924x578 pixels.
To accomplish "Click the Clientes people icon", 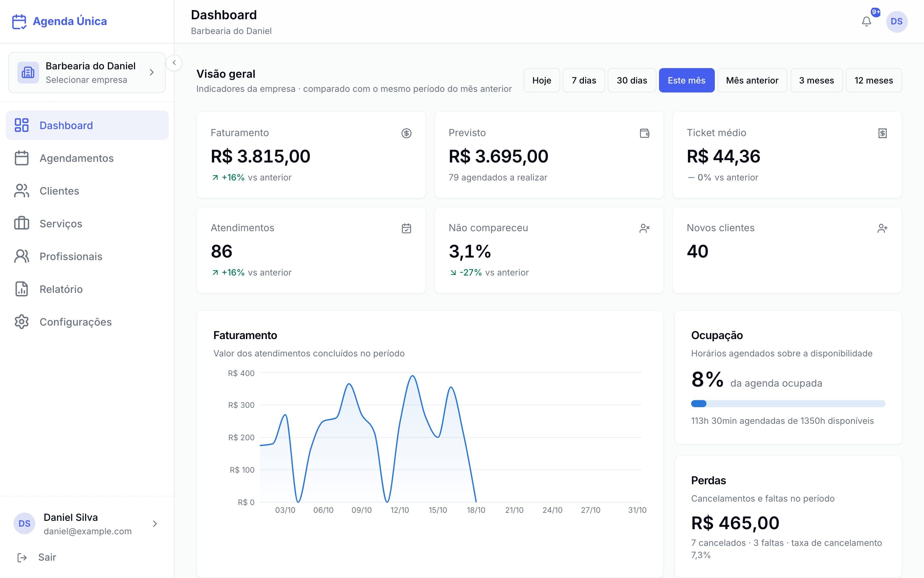I will pyautogui.click(x=21, y=191).
